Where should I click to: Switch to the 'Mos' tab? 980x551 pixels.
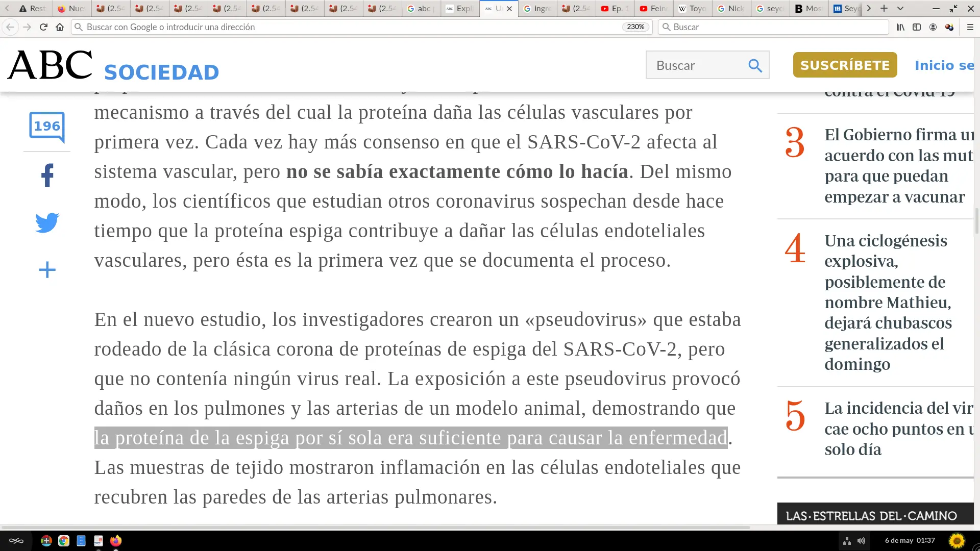(808, 8)
